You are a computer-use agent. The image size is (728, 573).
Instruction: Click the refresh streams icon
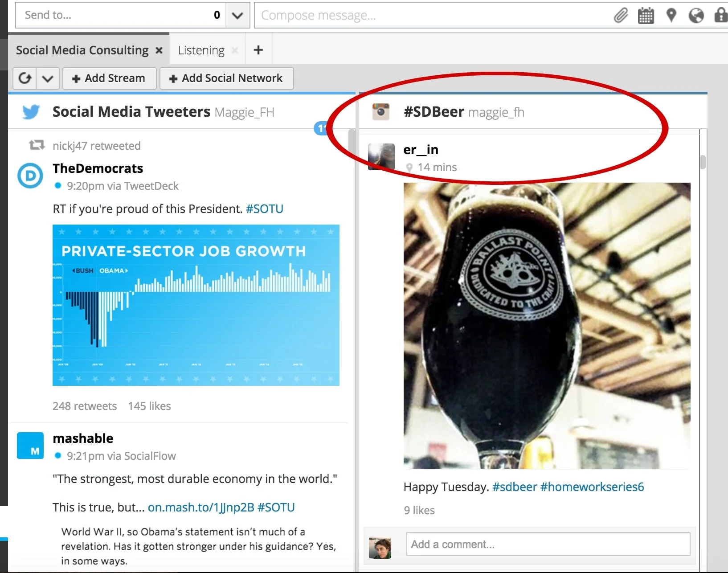(x=25, y=78)
